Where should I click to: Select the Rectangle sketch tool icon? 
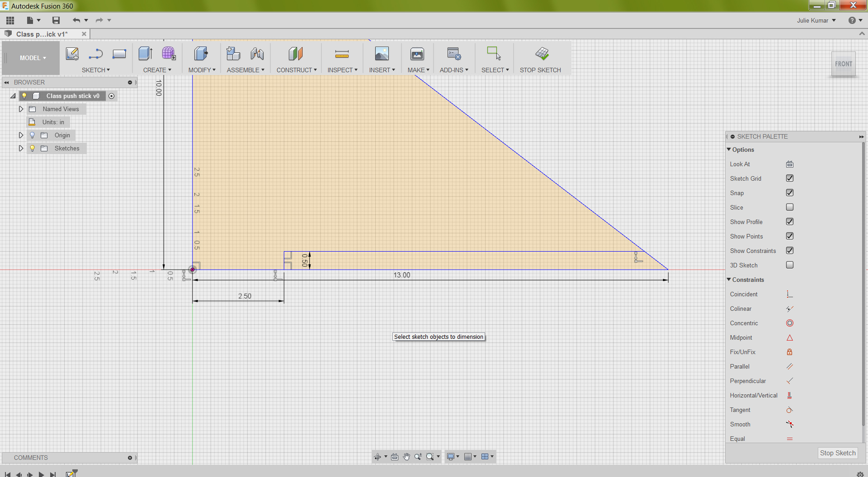119,54
